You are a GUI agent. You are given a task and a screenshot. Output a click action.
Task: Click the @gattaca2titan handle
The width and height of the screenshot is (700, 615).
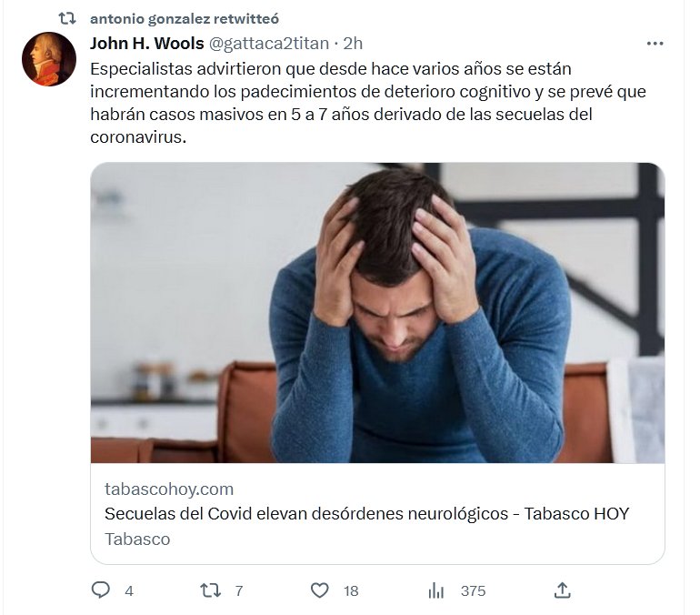(269, 44)
